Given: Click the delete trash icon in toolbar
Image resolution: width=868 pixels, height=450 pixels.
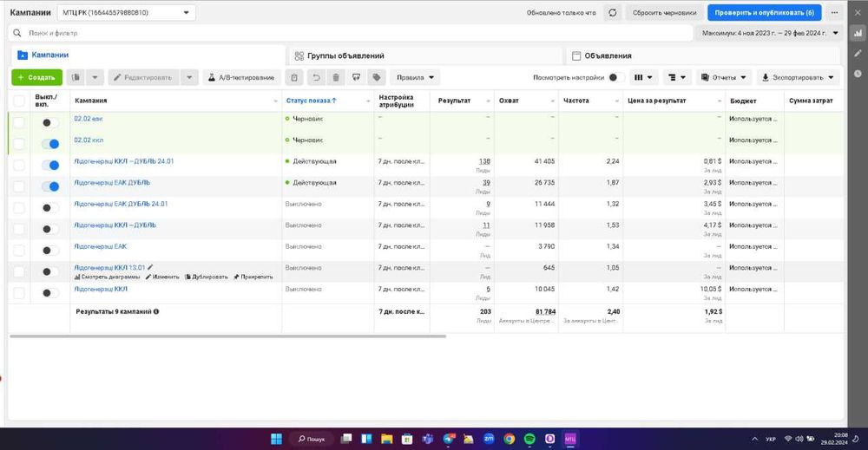Looking at the screenshot, I should click(336, 77).
